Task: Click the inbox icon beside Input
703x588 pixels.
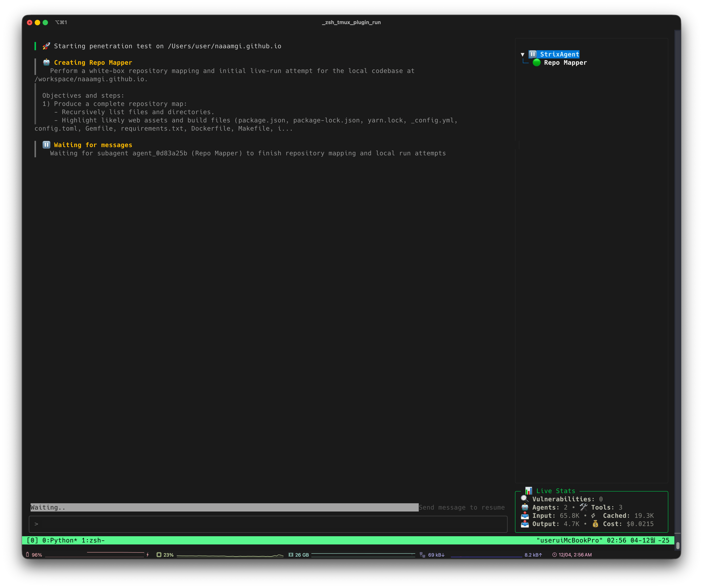Action: tap(525, 516)
